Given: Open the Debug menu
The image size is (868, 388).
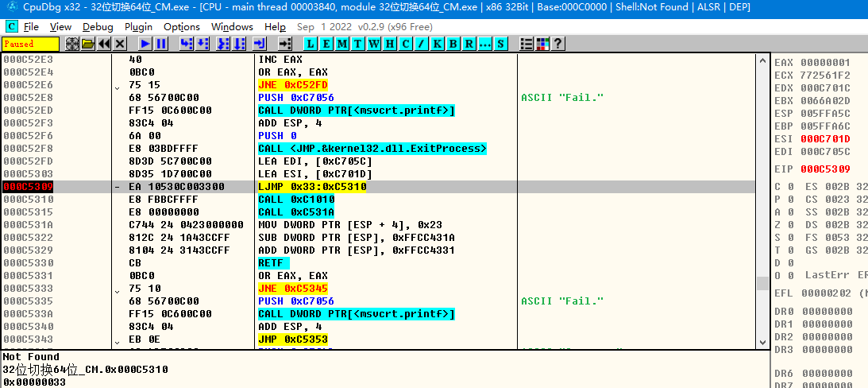Looking at the screenshot, I should point(98,27).
